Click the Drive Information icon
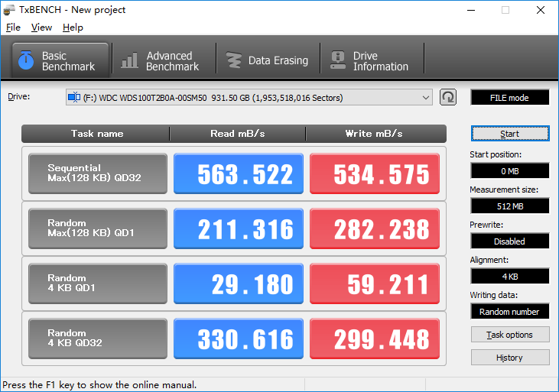The image size is (559, 392). [337, 60]
